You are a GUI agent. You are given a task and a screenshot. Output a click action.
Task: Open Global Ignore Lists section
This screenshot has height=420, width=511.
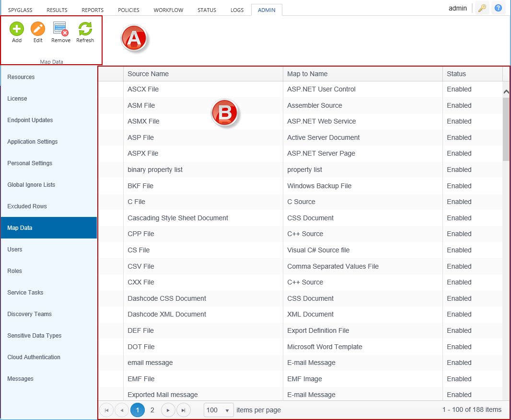click(x=31, y=185)
